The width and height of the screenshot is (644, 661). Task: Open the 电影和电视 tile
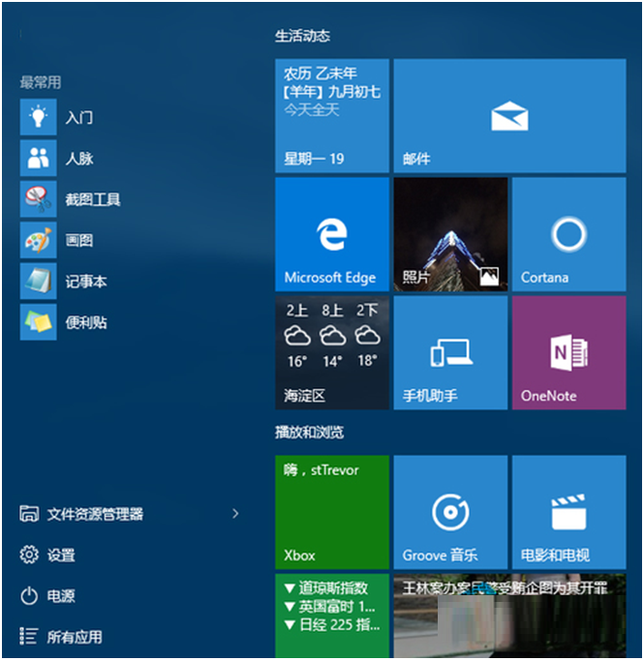[x=568, y=512]
